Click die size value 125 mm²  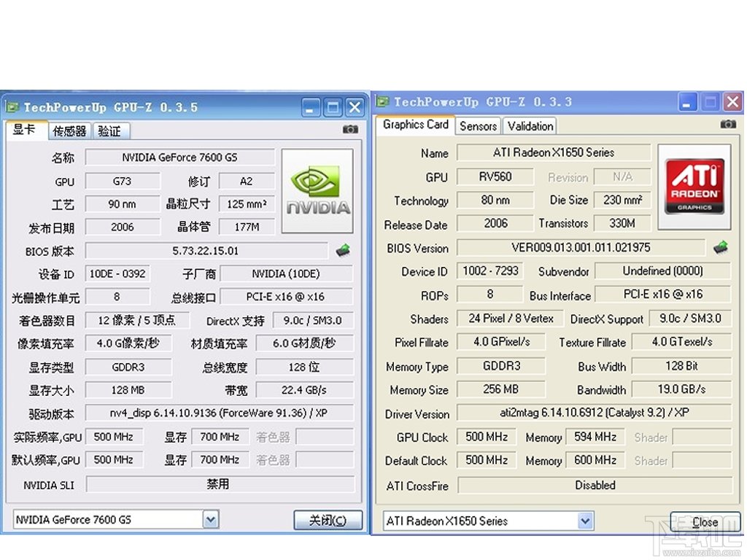click(247, 204)
